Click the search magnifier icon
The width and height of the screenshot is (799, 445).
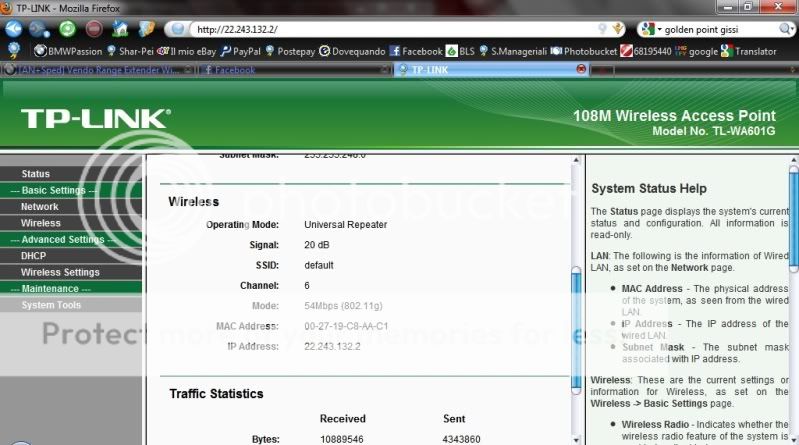coord(787,30)
